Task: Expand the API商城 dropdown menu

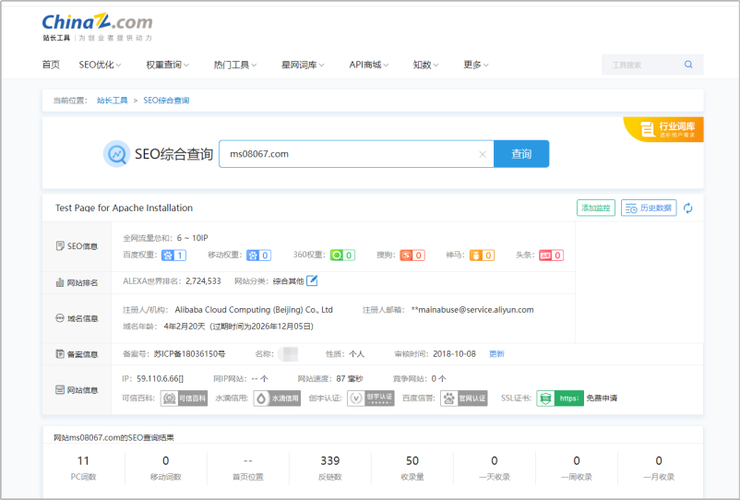Action: 369,65
